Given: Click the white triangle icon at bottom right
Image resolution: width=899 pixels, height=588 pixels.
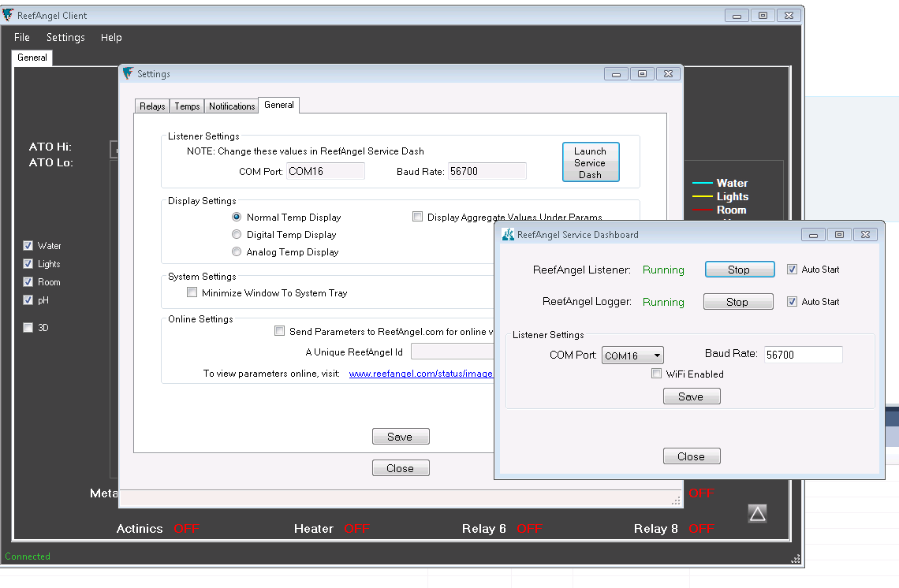Looking at the screenshot, I should tap(757, 514).
